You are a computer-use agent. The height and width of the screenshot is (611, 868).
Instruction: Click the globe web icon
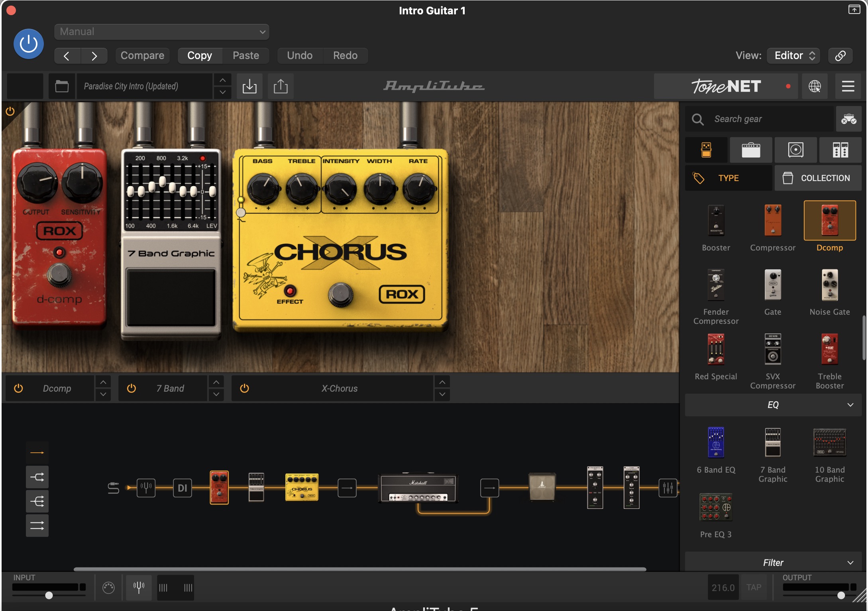[x=815, y=86]
